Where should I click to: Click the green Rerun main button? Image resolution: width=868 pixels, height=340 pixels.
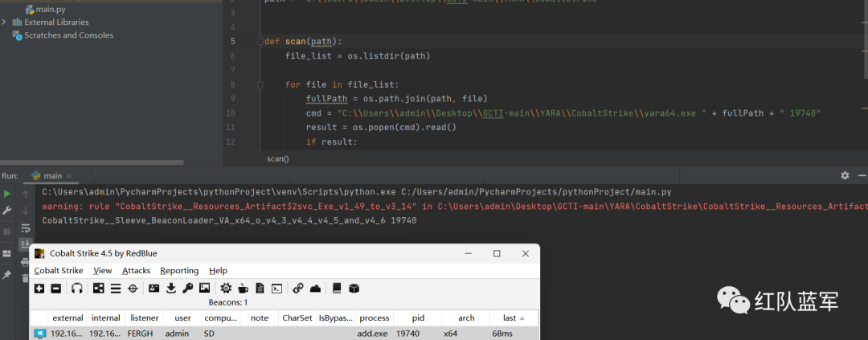click(x=7, y=194)
